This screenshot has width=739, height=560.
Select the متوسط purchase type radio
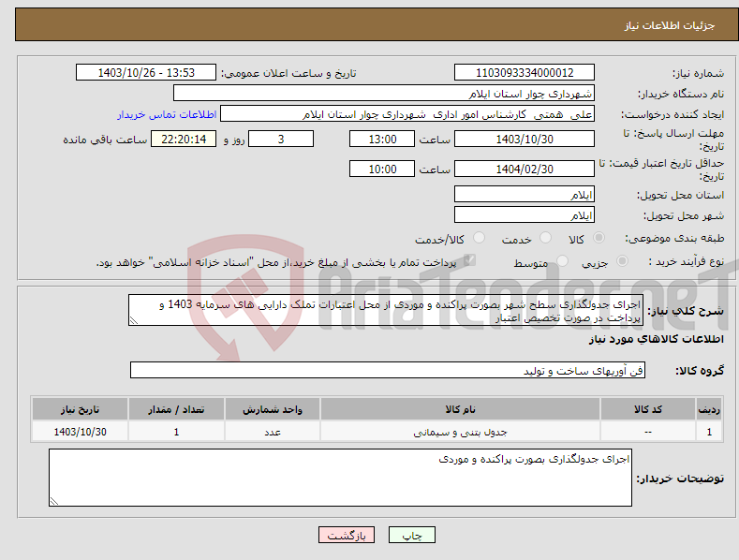click(x=562, y=260)
